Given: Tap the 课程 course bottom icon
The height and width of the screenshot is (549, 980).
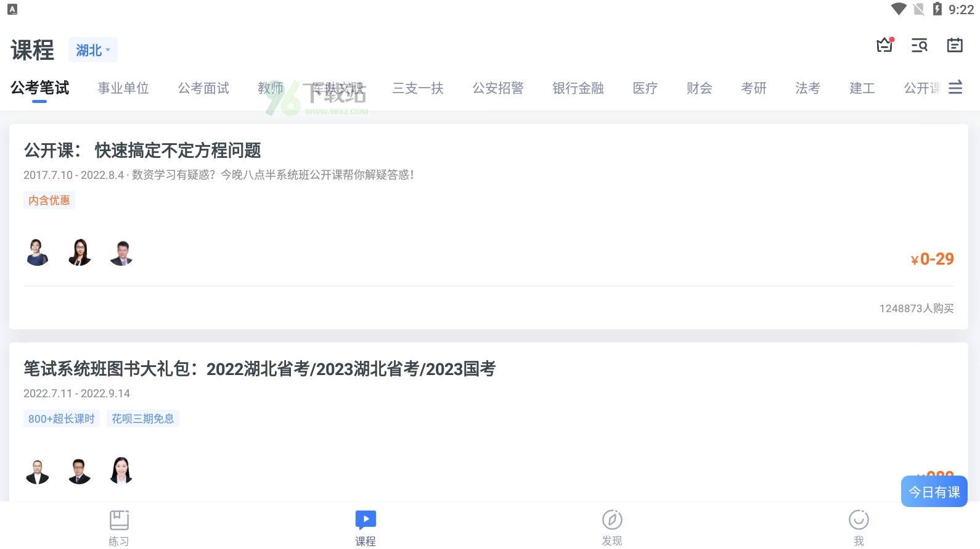Looking at the screenshot, I should click(x=365, y=520).
